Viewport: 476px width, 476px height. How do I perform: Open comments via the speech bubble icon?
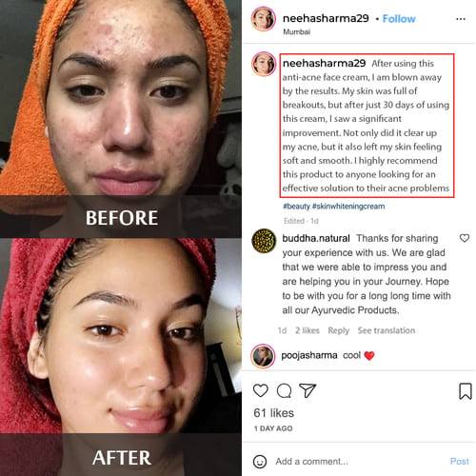[x=284, y=390]
